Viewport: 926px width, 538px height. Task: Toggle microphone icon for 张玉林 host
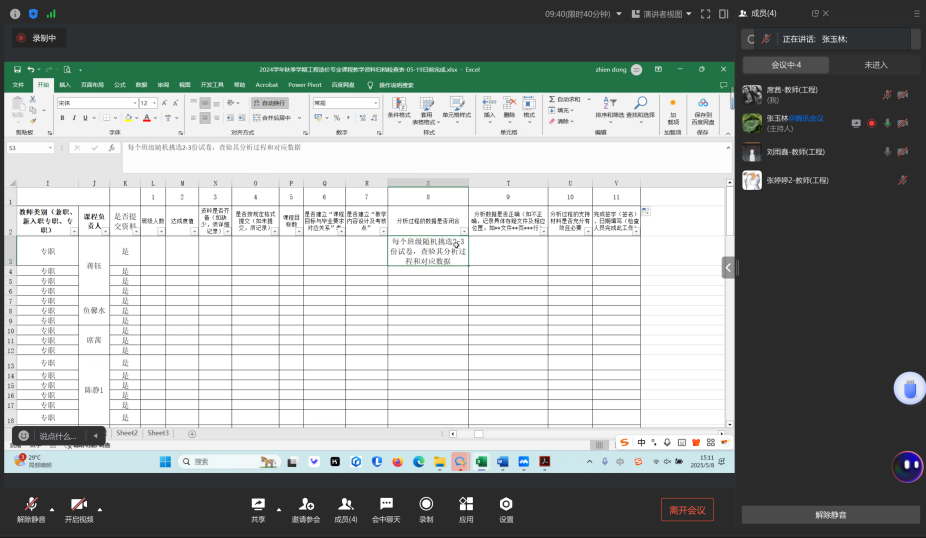click(x=887, y=123)
